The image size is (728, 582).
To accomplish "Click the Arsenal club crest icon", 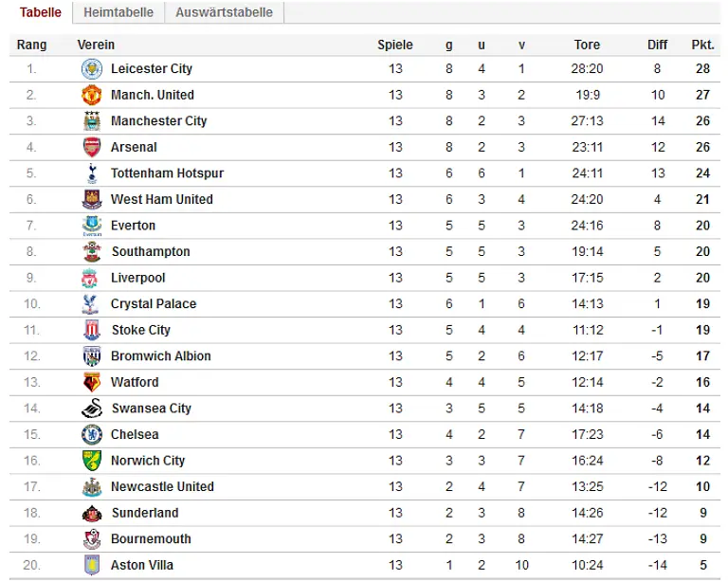I will pyautogui.click(x=92, y=147).
